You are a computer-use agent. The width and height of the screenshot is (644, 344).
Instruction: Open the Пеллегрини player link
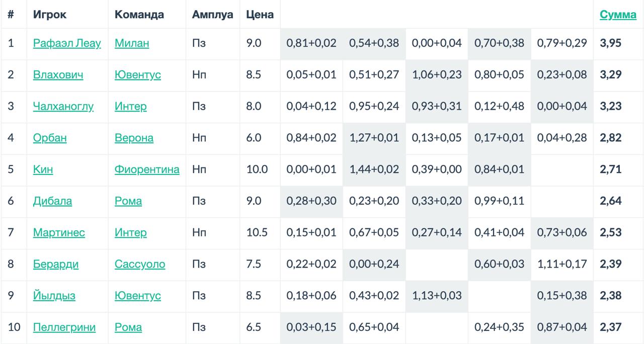point(64,327)
